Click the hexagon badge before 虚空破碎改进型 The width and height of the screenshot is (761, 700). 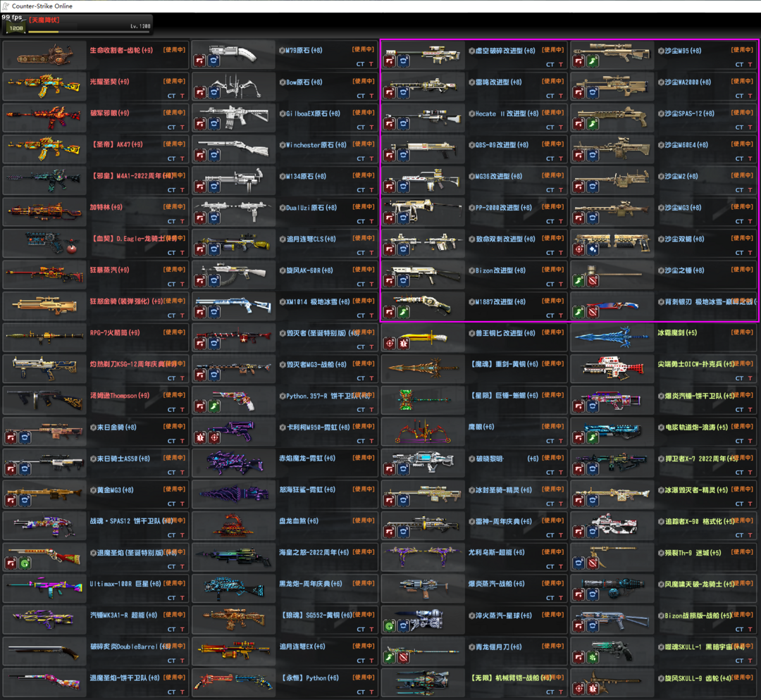click(x=471, y=51)
